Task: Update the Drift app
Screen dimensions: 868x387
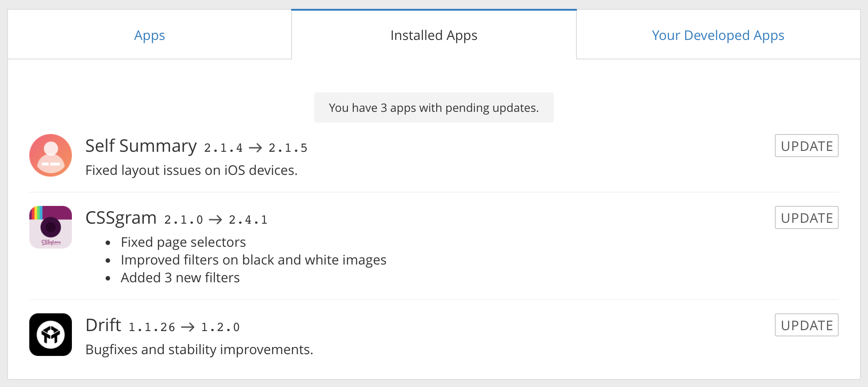Action: click(807, 325)
